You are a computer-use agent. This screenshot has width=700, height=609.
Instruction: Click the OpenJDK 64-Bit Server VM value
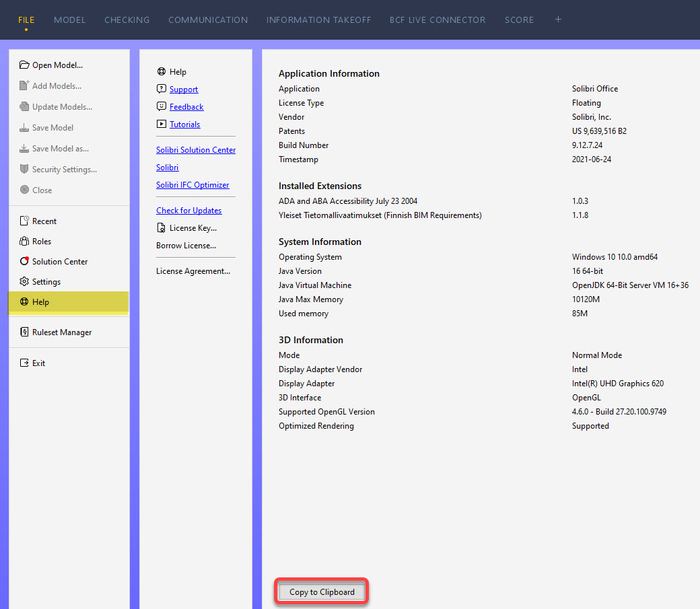pyautogui.click(x=631, y=285)
